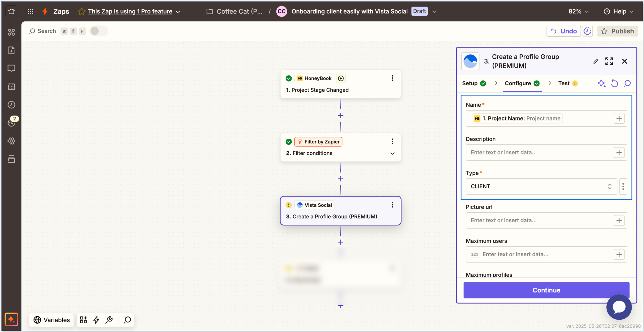Switch to the Test tab
644x332 pixels.
tap(568, 83)
